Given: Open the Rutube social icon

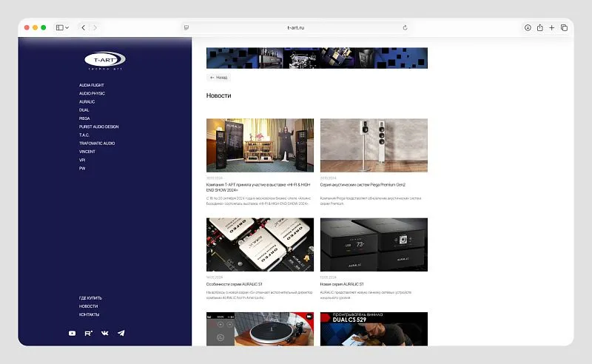Looking at the screenshot, I should click(x=88, y=333).
